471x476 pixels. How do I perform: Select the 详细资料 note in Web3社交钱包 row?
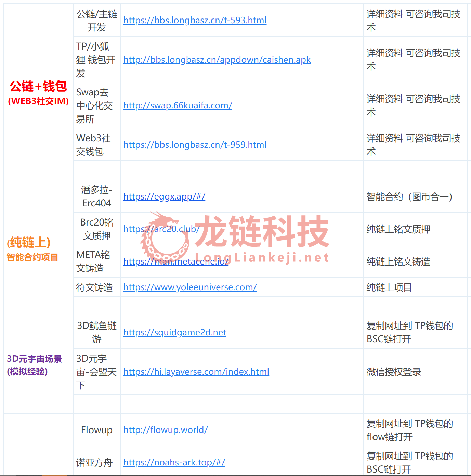414,145
